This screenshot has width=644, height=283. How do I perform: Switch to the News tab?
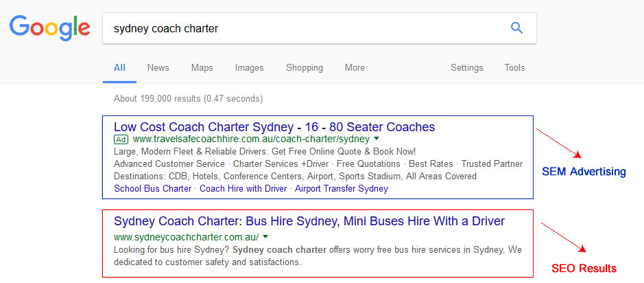click(158, 68)
